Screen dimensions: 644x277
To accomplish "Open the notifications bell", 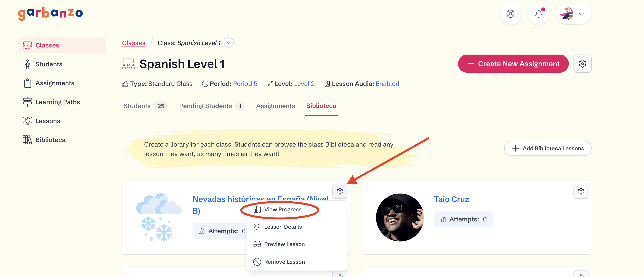I will [x=538, y=14].
